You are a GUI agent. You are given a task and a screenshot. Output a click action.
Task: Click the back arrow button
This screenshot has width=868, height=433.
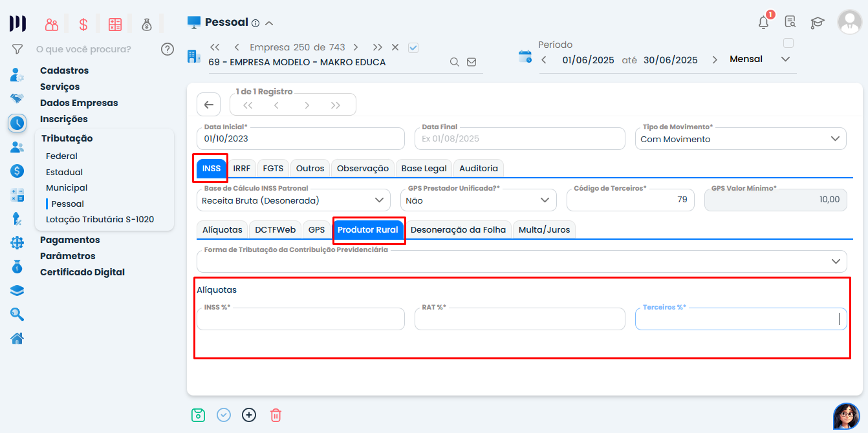pos(208,105)
